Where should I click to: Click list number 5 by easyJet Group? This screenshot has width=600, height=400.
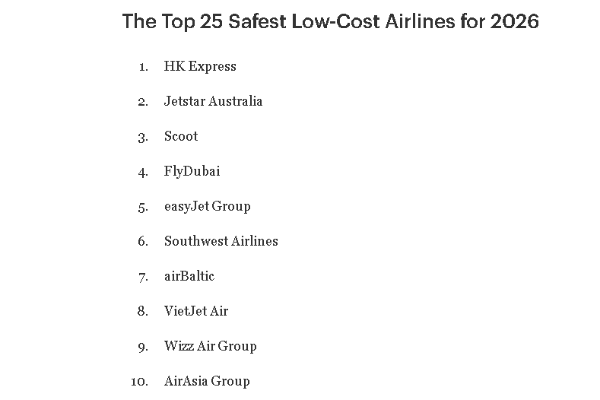point(143,207)
